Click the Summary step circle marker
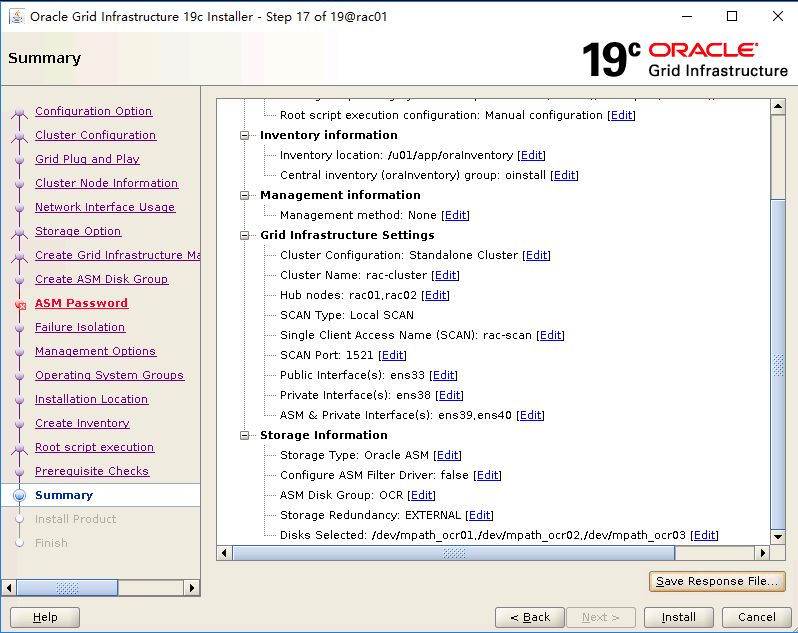 click(19, 495)
